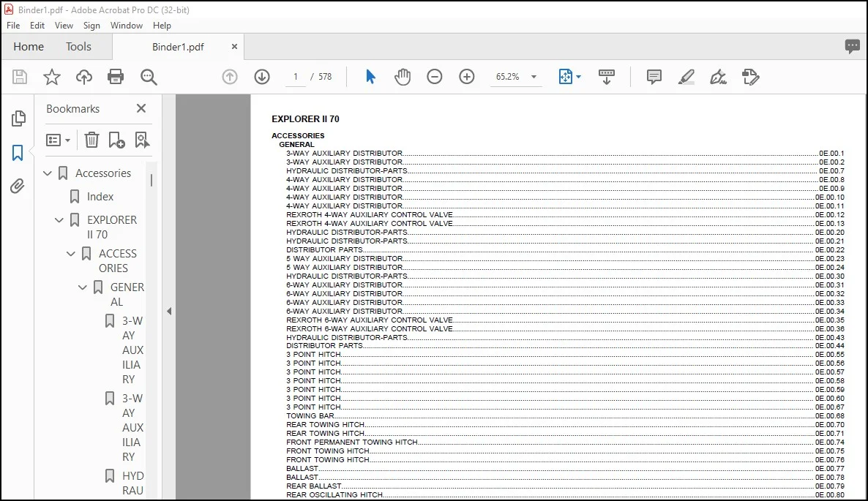Open the Help menu
Screen dimensions: 868x501
(x=162, y=26)
